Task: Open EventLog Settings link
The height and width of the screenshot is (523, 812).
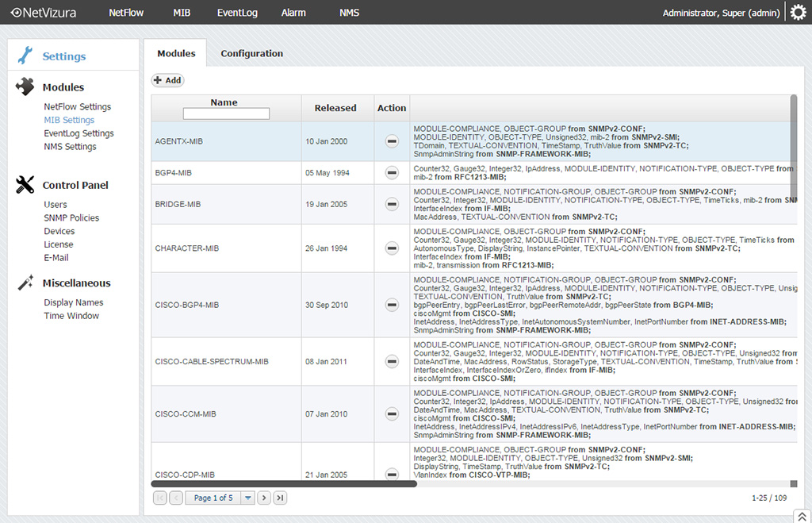Action: [79, 133]
